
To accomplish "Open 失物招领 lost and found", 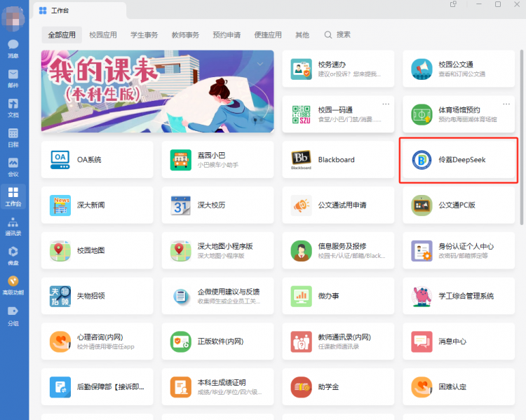I will click(97, 296).
